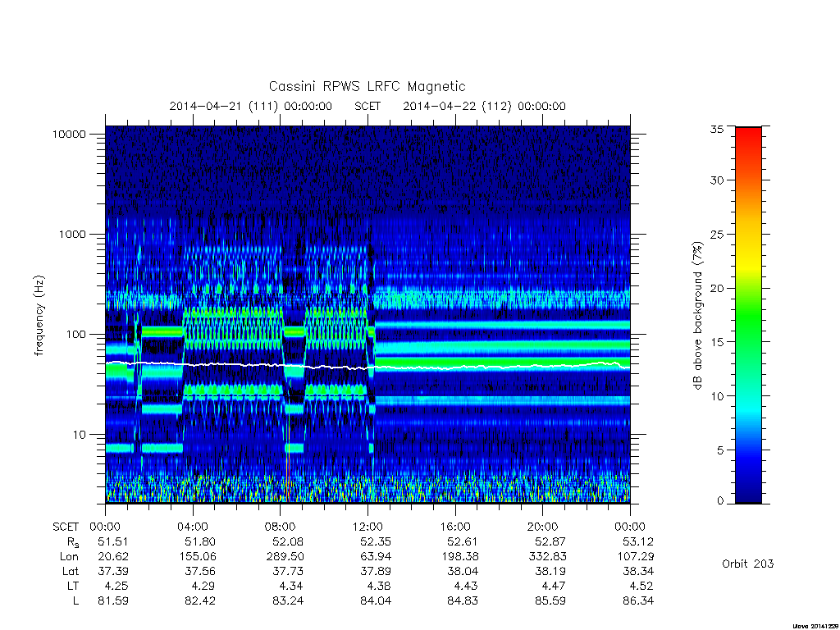Click the L value 81.59
Screen dimensions: 840x630
[113, 601]
